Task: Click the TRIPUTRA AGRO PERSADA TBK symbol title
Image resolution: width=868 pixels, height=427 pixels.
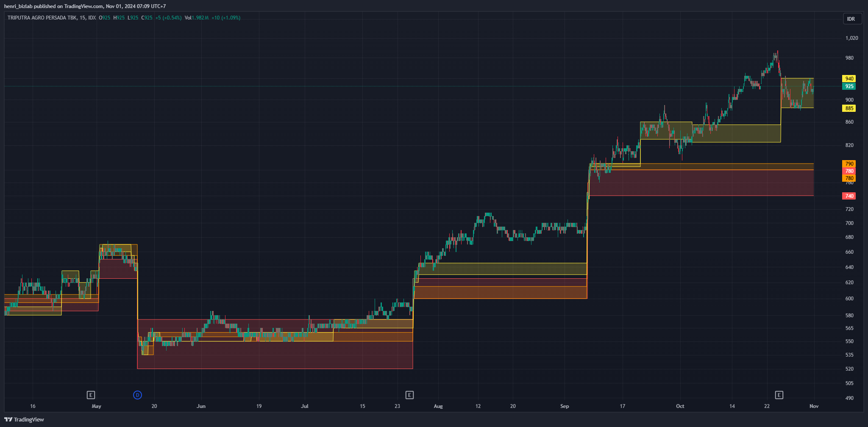Action: (x=42, y=18)
